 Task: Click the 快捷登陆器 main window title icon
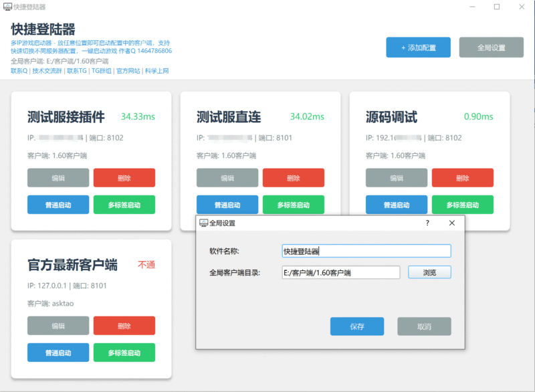pyautogui.click(x=7, y=7)
